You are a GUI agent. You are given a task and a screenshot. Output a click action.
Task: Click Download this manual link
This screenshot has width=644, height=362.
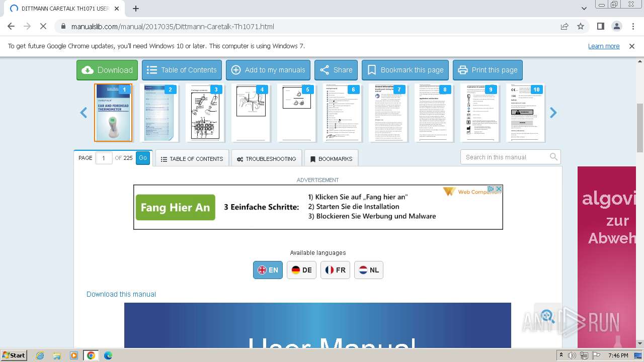(121, 294)
